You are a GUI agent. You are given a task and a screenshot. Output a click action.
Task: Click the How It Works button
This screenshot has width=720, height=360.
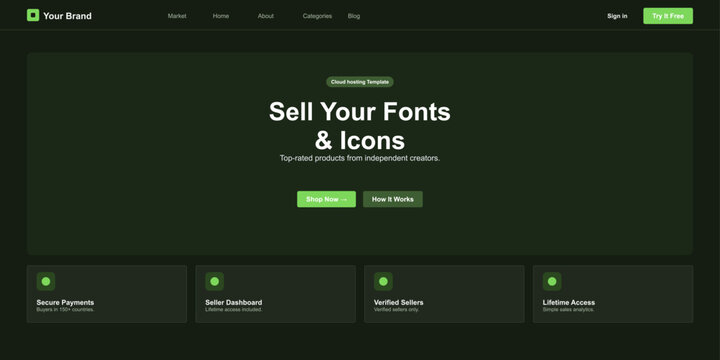(x=393, y=199)
